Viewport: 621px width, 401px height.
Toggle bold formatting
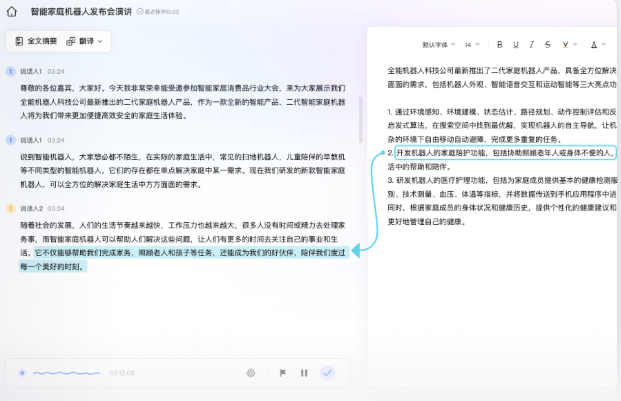(499, 45)
